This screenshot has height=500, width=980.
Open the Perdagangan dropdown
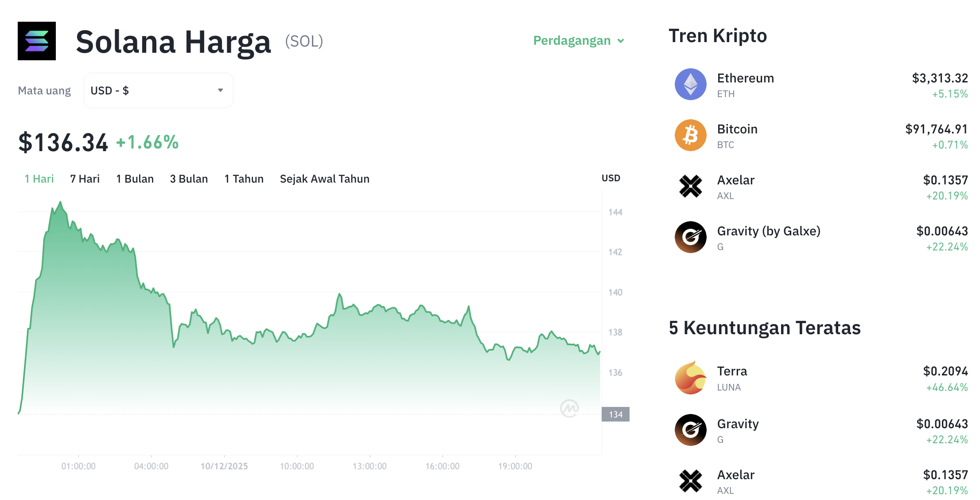579,41
